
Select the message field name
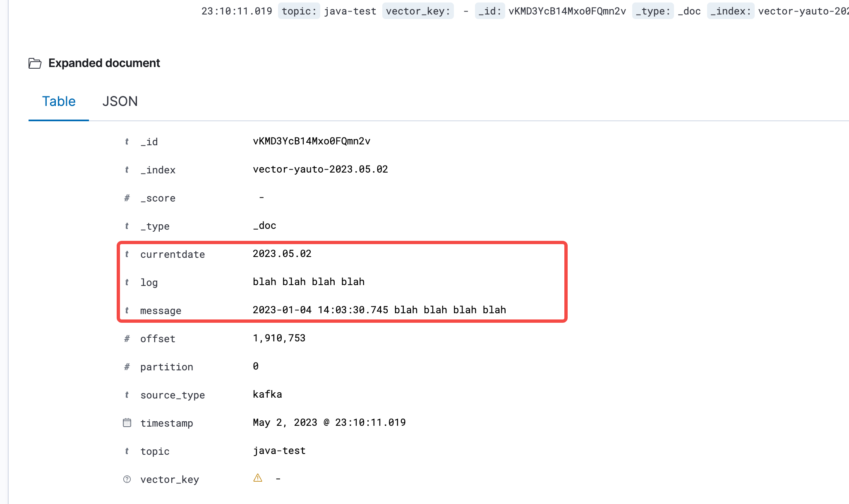click(x=161, y=311)
